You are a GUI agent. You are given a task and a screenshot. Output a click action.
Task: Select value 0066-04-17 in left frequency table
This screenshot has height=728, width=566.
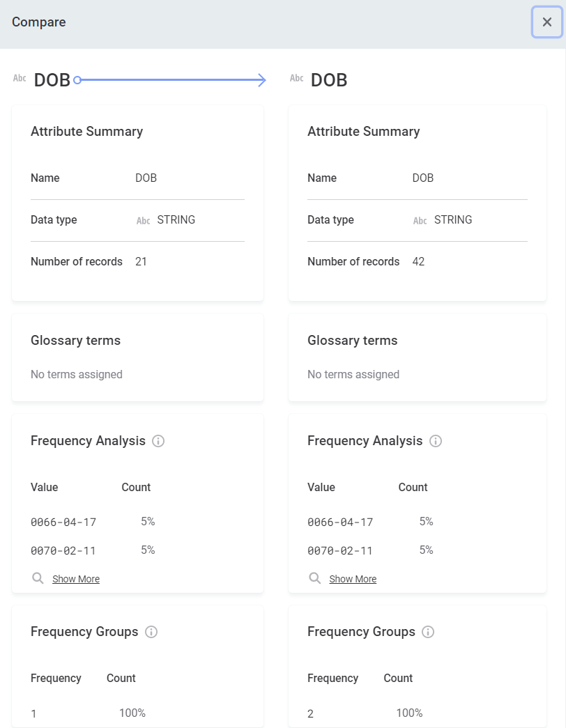point(63,522)
